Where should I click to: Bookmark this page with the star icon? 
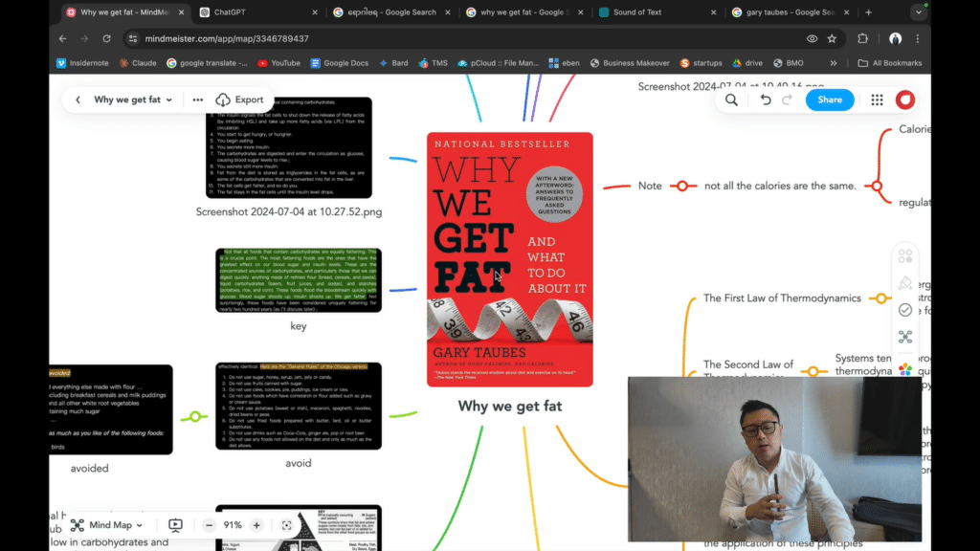click(832, 38)
